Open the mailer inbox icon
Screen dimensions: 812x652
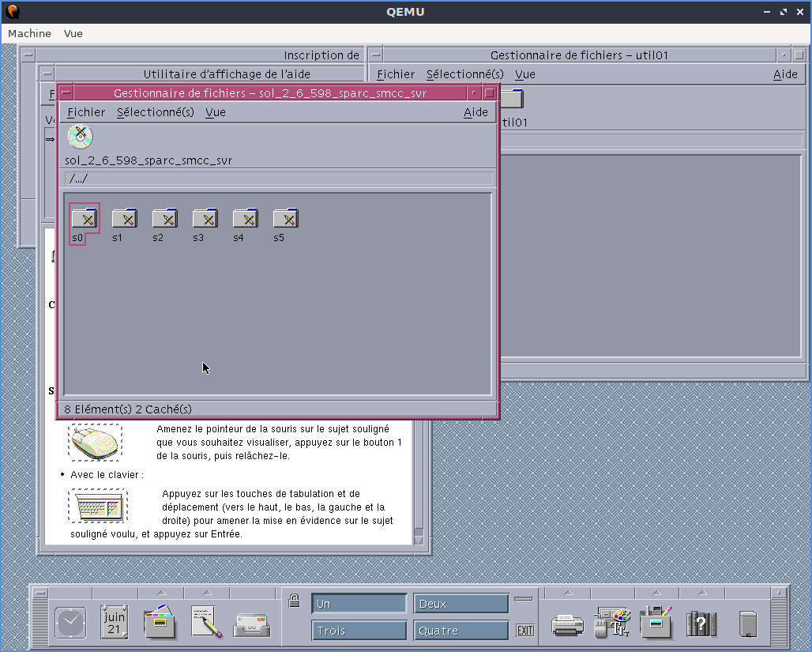click(x=252, y=624)
